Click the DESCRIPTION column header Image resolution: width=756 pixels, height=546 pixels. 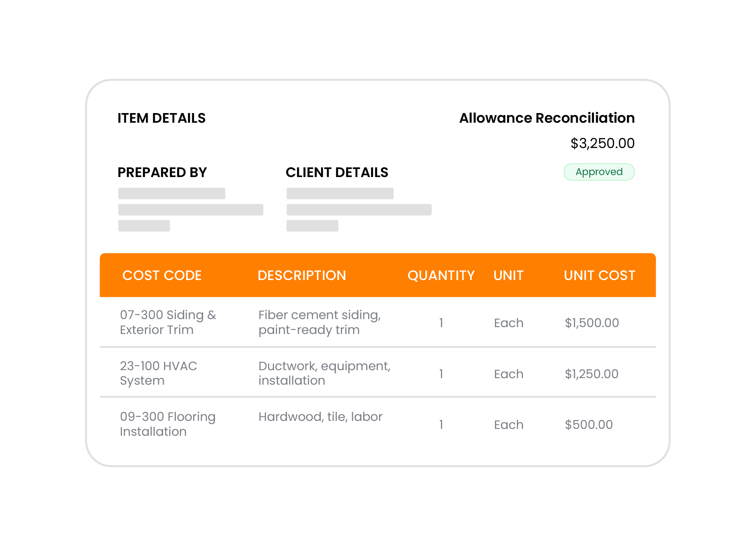301,275
